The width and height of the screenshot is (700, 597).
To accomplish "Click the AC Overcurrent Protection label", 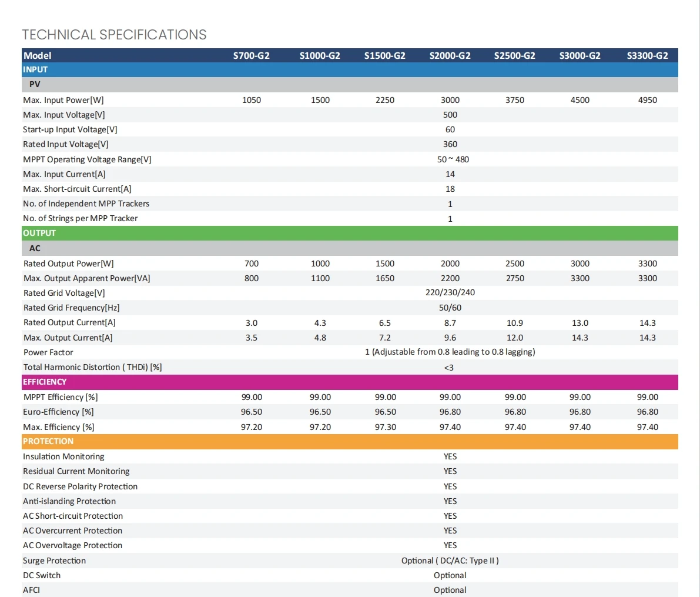I will tap(72, 531).
